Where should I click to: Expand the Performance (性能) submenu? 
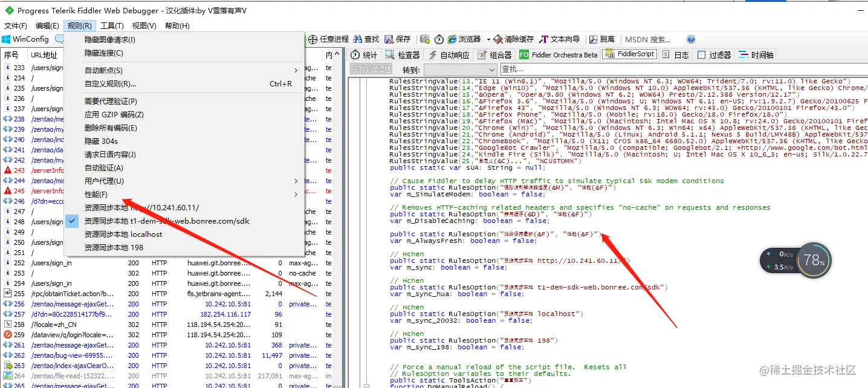184,195
